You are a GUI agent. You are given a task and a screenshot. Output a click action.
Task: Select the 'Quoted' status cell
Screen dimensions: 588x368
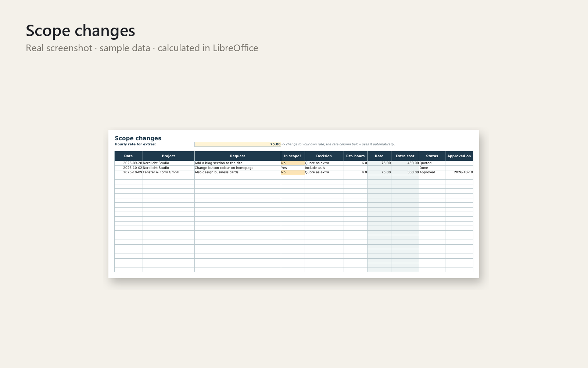point(432,163)
